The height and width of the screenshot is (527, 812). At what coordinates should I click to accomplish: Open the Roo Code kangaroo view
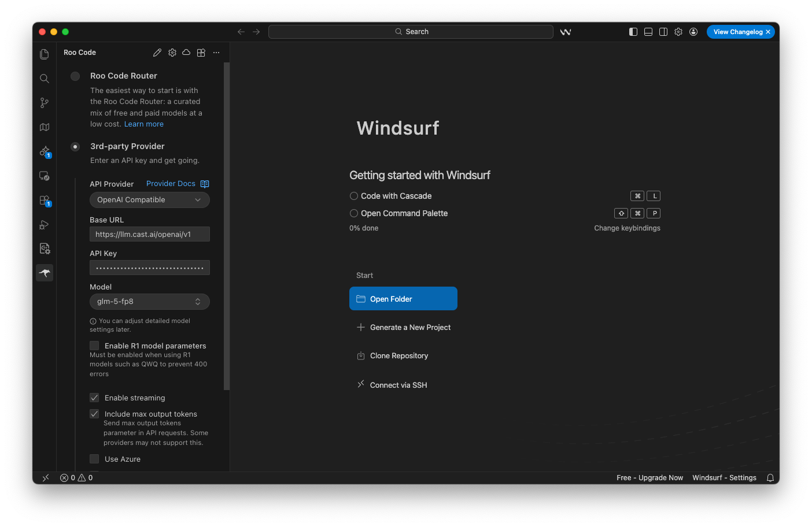tap(45, 273)
